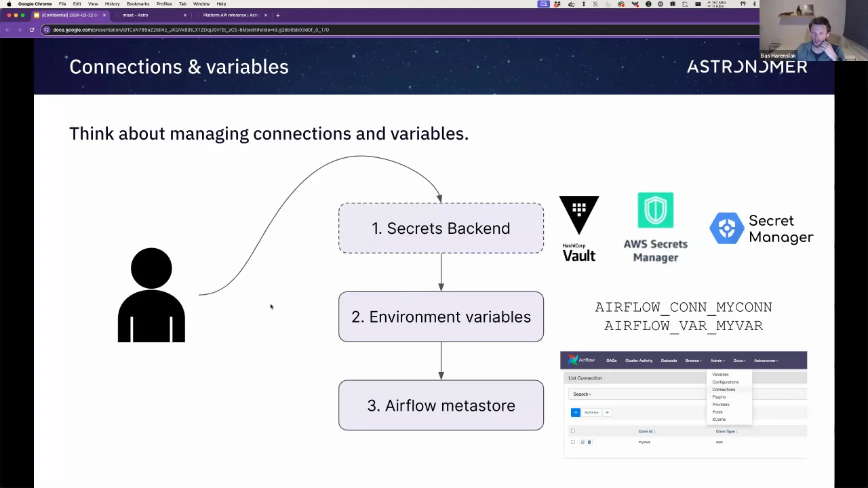The width and height of the screenshot is (868, 488).
Task: Click the person silhouette icon
Action: point(151,295)
